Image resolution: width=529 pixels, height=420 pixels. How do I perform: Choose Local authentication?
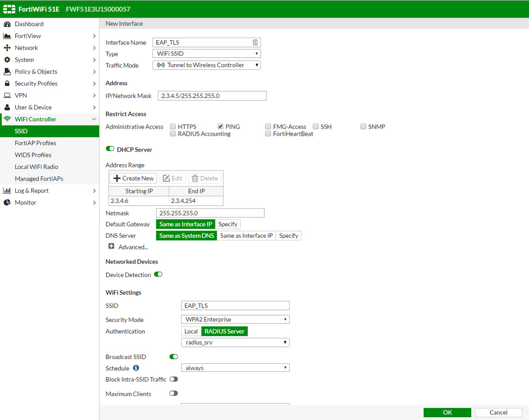[x=191, y=331]
